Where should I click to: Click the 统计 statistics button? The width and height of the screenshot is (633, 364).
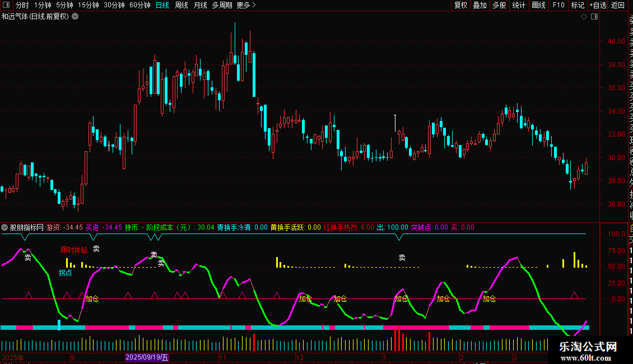click(519, 5)
